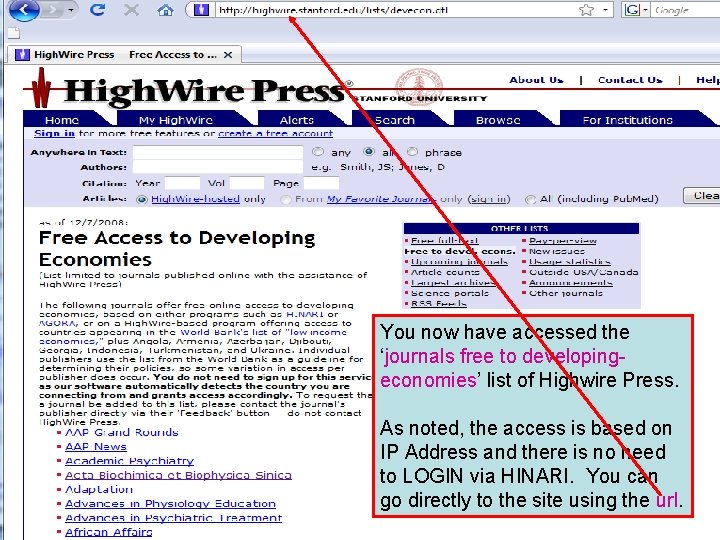Open the HINARI link in the paragraph
The height and width of the screenshot is (540, 720).
pyautogui.click(x=305, y=314)
